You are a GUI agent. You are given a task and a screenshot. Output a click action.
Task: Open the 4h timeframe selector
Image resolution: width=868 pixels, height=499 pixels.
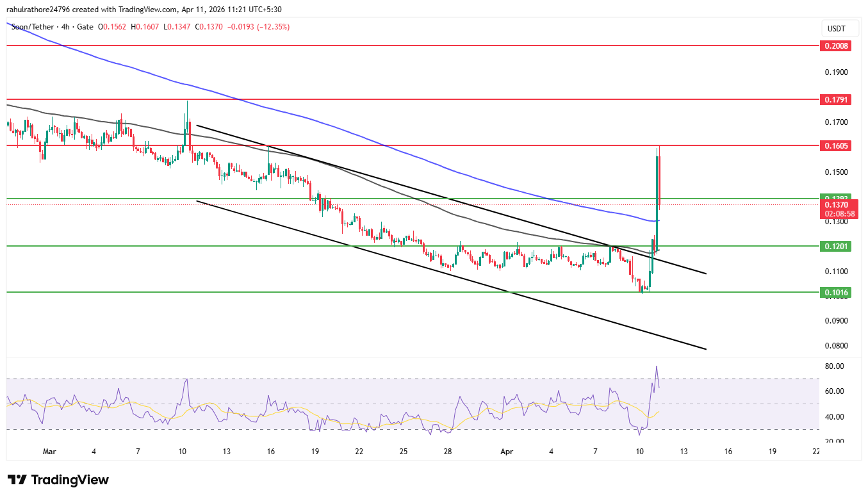tap(64, 27)
